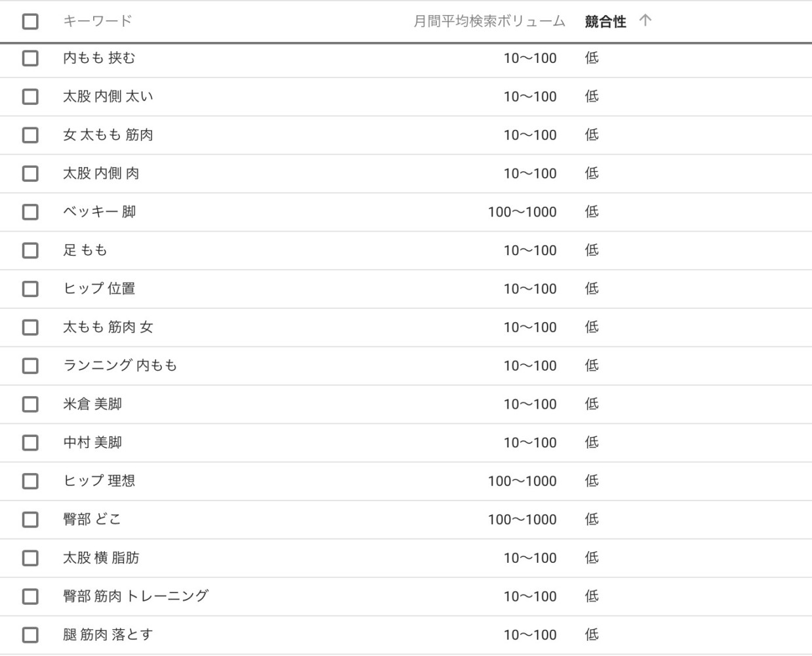Screen dimensions: 812x656
Task: Tick checkbox next to 米倉 美脚
Action: pyautogui.click(x=30, y=404)
